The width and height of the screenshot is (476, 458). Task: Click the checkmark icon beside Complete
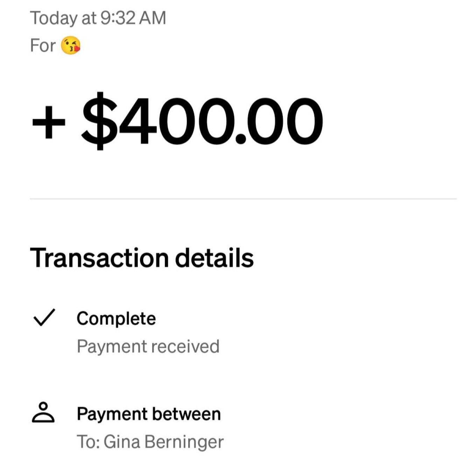tap(44, 317)
